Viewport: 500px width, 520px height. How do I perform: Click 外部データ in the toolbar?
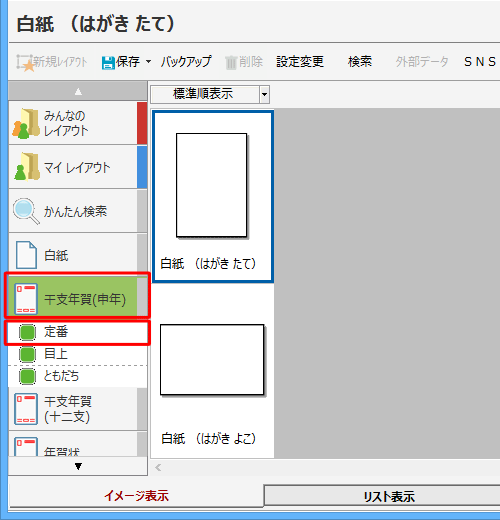(422, 62)
